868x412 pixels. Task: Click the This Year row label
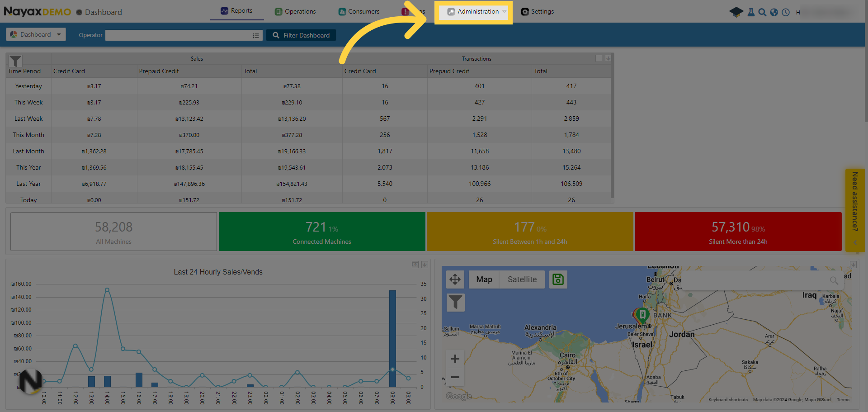pyautogui.click(x=28, y=167)
